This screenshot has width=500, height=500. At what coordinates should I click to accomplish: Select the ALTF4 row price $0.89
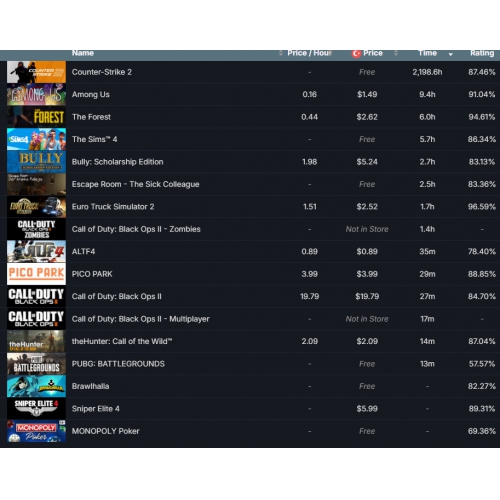[367, 252]
